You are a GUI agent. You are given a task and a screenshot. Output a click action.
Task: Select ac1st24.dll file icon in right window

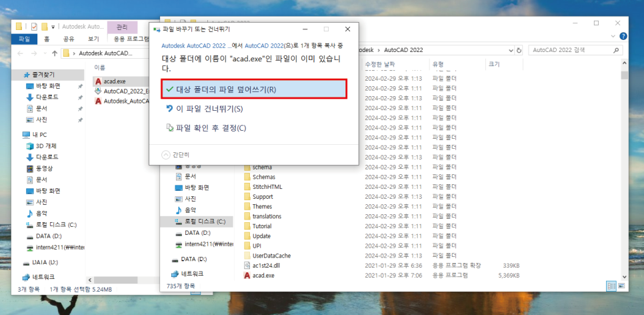[x=247, y=266]
